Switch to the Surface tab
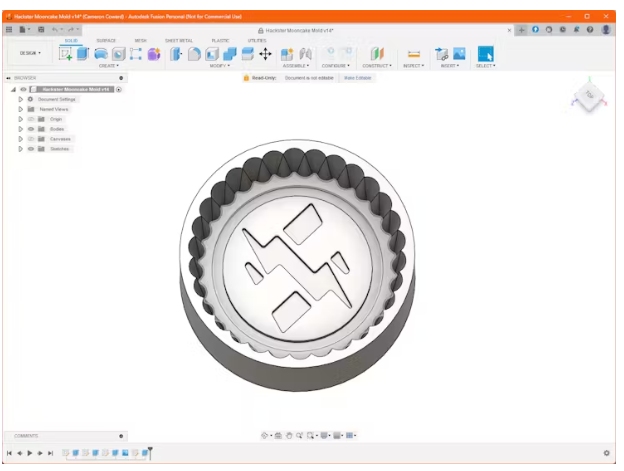The image size is (624, 471). point(105,41)
